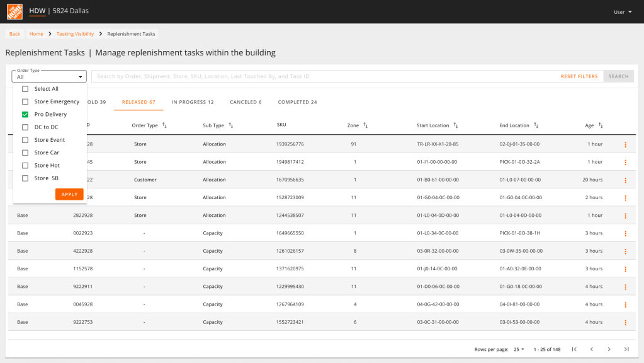Sort by Order Type column arrows
Image resolution: width=644 pixels, height=363 pixels.
pyautogui.click(x=164, y=125)
